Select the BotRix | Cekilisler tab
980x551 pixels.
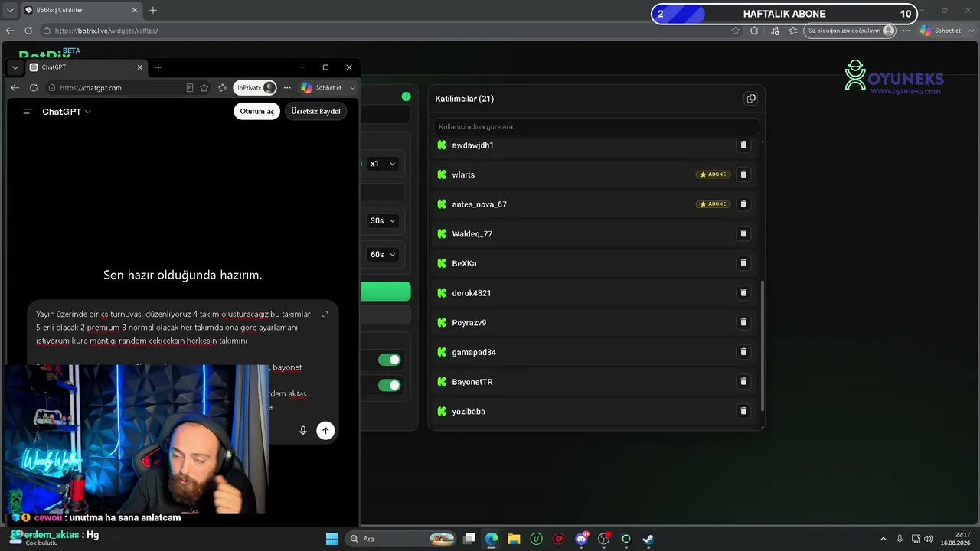pyautogui.click(x=80, y=10)
